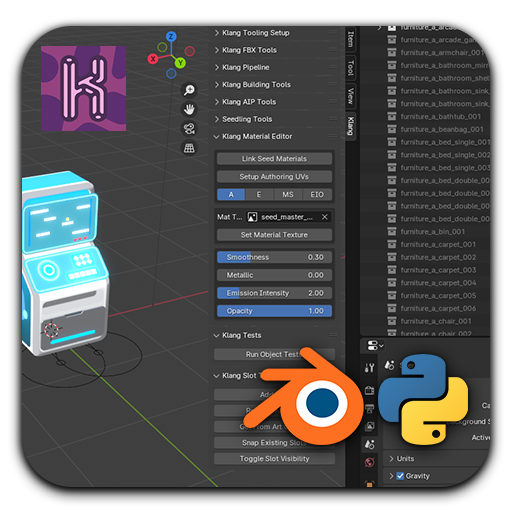Image resolution: width=512 pixels, height=512 pixels.
Task: Switch to the Tool sidebar tab
Action: point(351,68)
